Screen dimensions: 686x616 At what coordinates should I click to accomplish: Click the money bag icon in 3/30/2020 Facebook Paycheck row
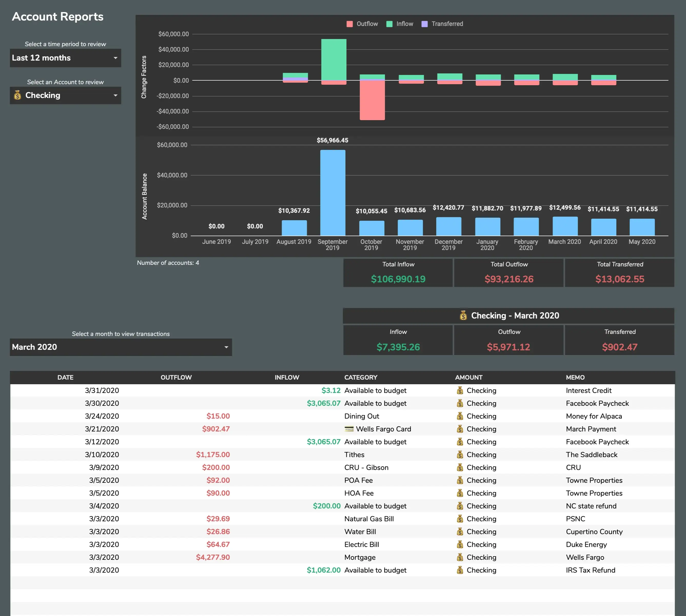point(460,403)
